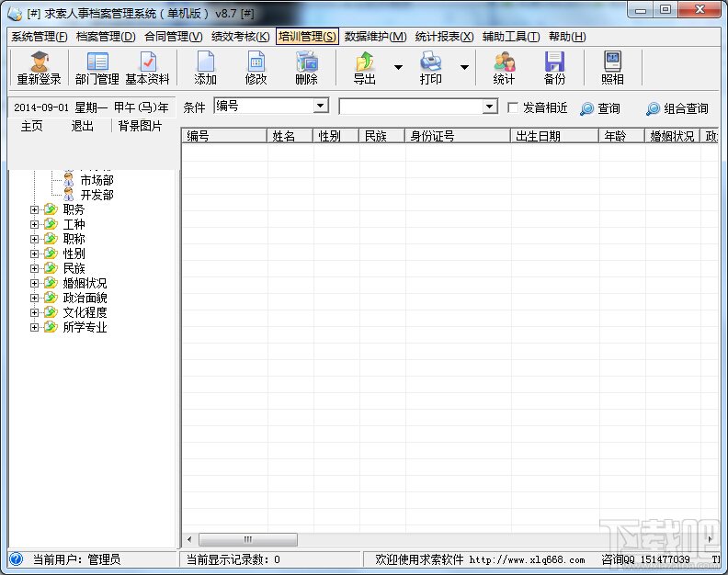Open the 条件 编号 field dropdown
The height and width of the screenshot is (575, 728).
coord(321,106)
